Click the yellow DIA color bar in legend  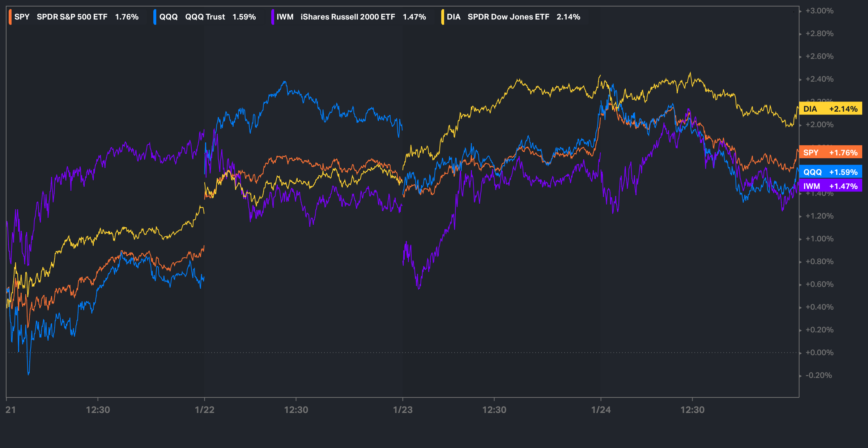442,17
